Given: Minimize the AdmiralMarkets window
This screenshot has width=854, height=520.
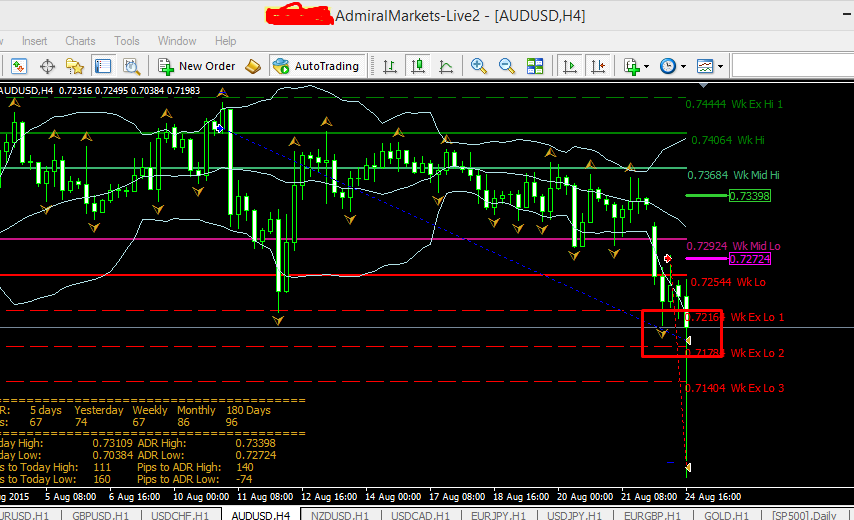Looking at the screenshot, I should (x=846, y=16).
